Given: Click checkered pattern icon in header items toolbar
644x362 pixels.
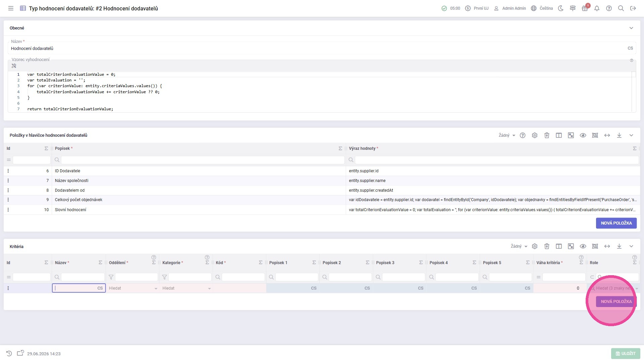Looking at the screenshot, I should coord(571,135).
